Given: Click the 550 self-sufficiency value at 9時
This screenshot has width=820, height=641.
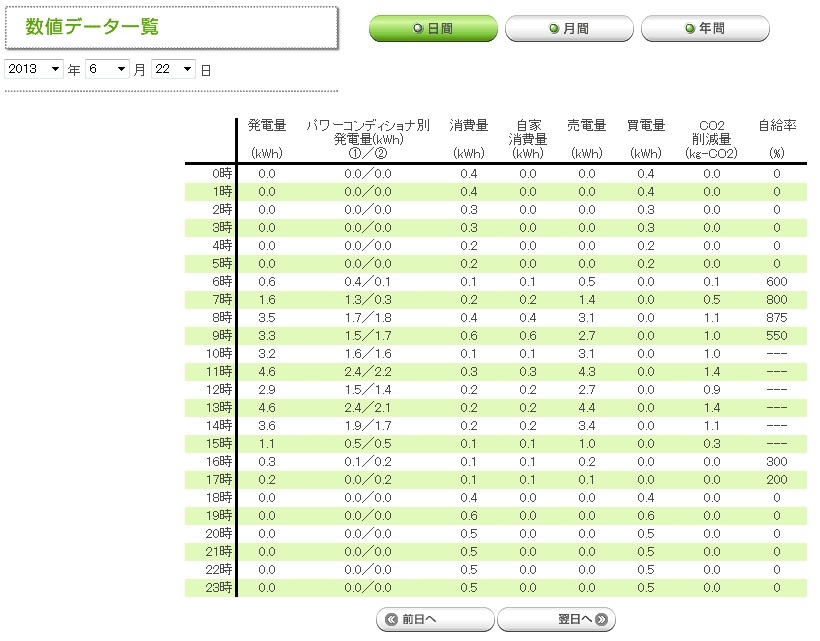Looking at the screenshot, I should tap(777, 336).
